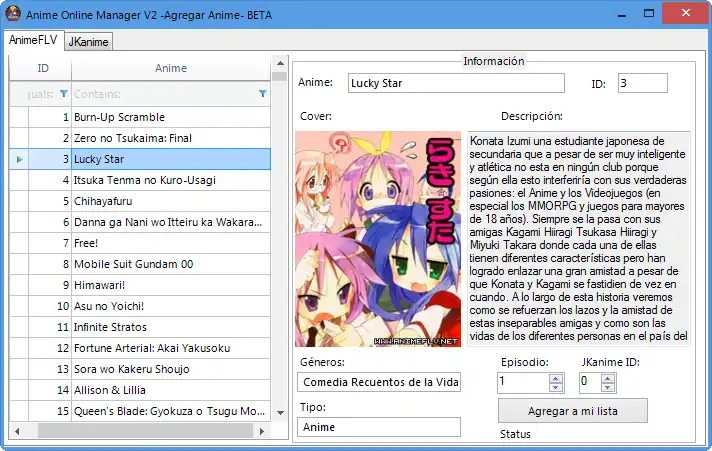Select Itsuka Tenma no Kuro-Usagi row
This screenshot has height=451, width=712.
click(x=140, y=180)
